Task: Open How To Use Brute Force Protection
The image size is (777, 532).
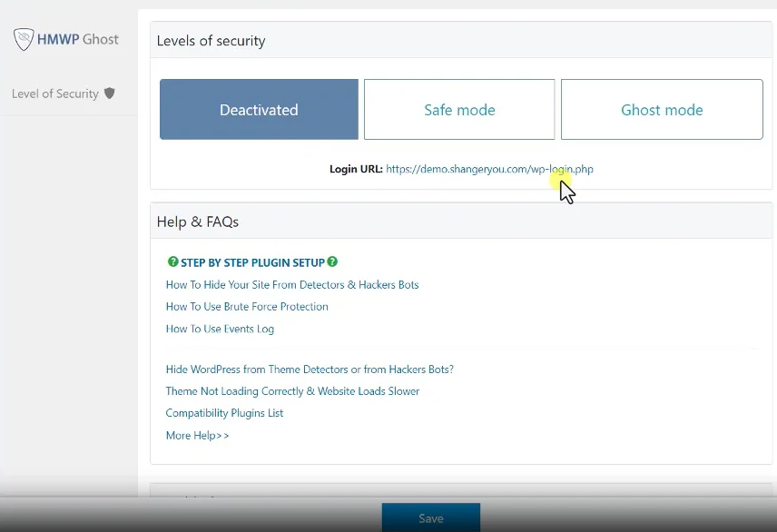Action: (247, 306)
